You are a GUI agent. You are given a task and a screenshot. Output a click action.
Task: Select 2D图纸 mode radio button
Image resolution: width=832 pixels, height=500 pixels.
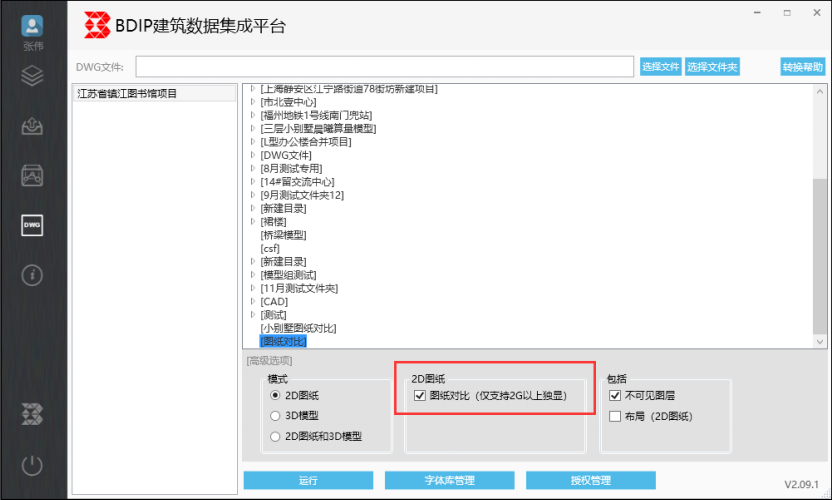point(275,395)
